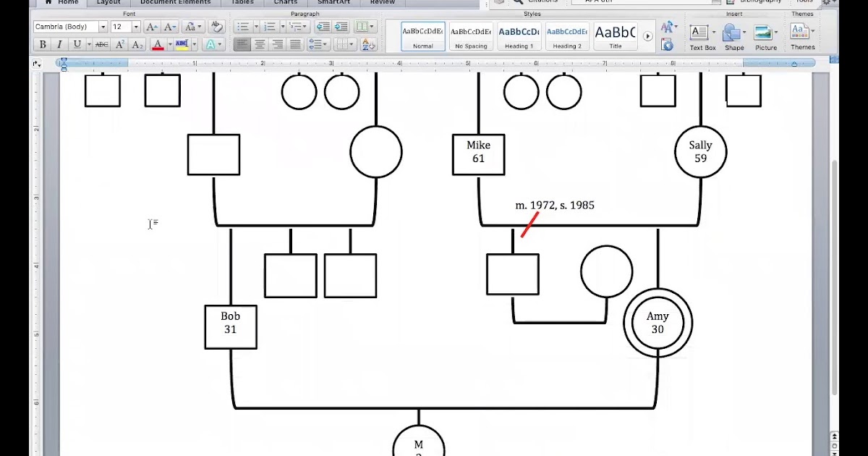Open highlight color dropdown arrow
This screenshot has width=868, height=456.
coord(194,45)
